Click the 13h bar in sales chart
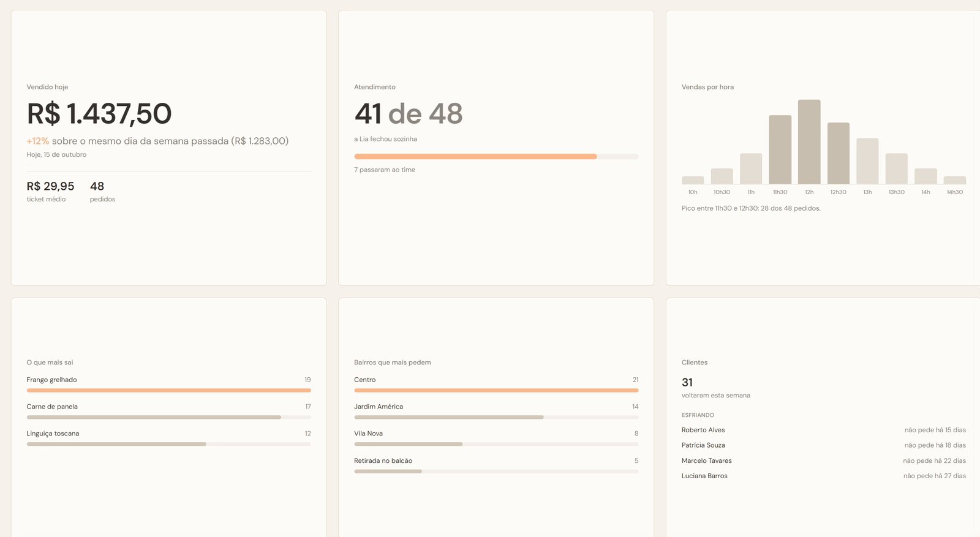Screen dimensions: 980x537 click(x=867, y=161)
